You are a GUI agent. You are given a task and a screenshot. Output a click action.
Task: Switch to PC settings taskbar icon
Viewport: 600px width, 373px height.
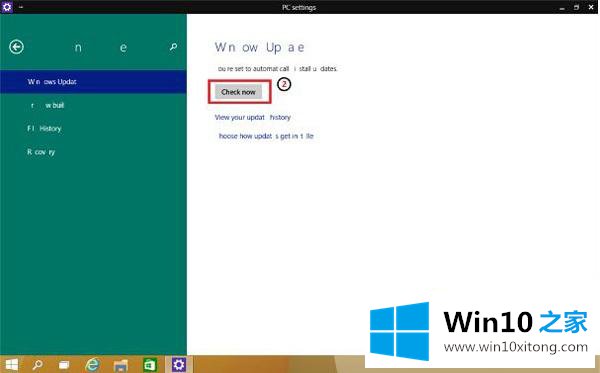tap(179, 365)
